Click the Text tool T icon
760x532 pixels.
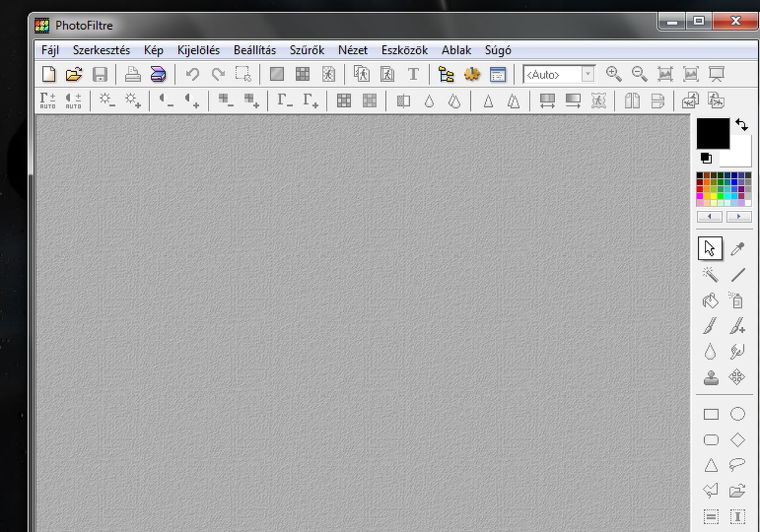tap(413, 74)
